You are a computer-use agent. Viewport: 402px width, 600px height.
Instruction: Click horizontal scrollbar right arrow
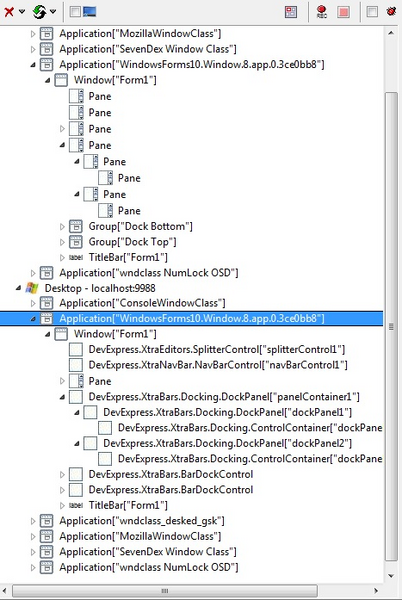[x=376, y=591]
